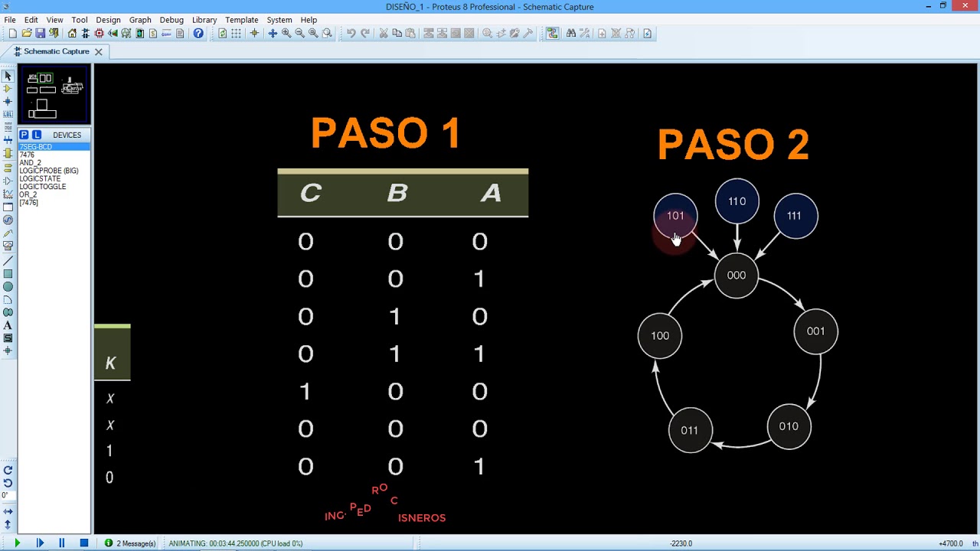Open the Home Page icon in toolbar
The image size is (980, 551).
click(72, 34)
